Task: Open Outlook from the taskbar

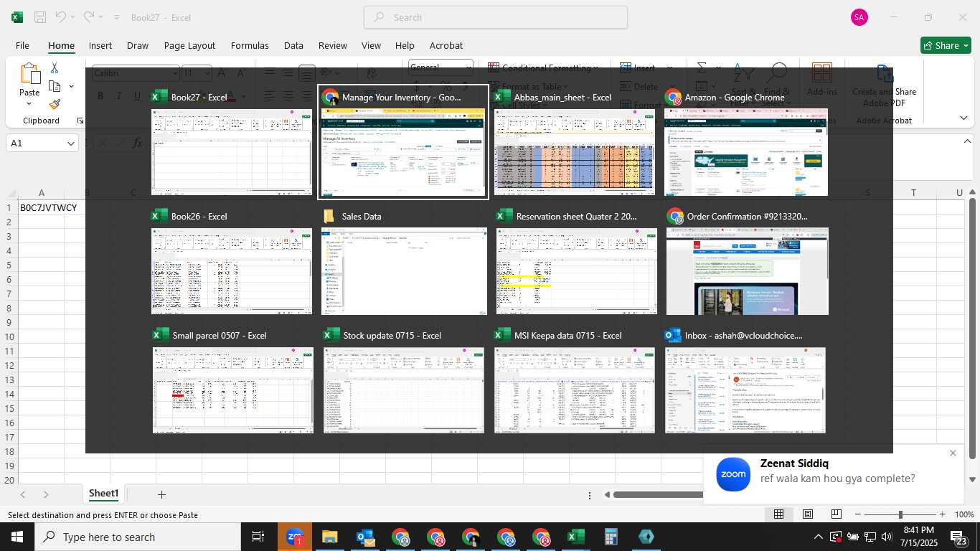Action: (365, 537)
